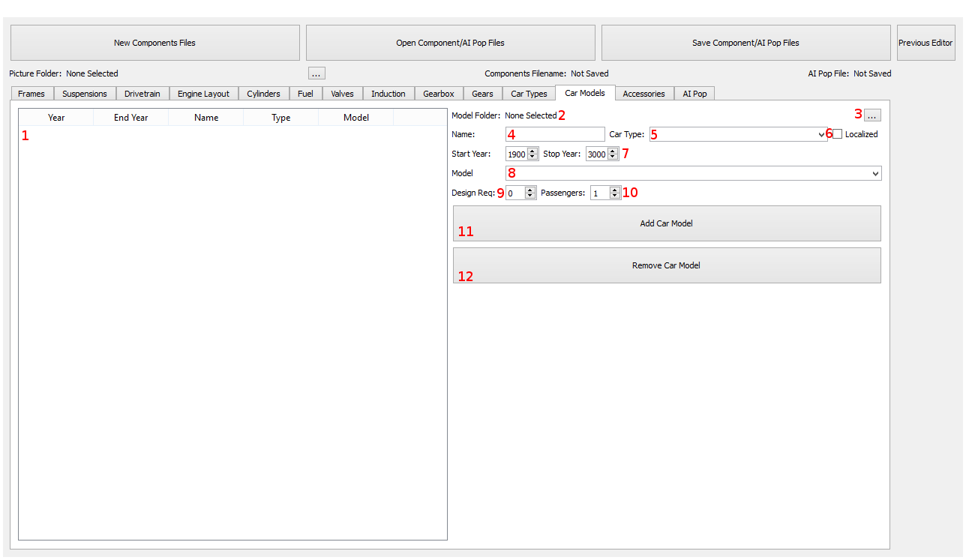
Task: Return to Previous Editor
Action: point(925,43)
